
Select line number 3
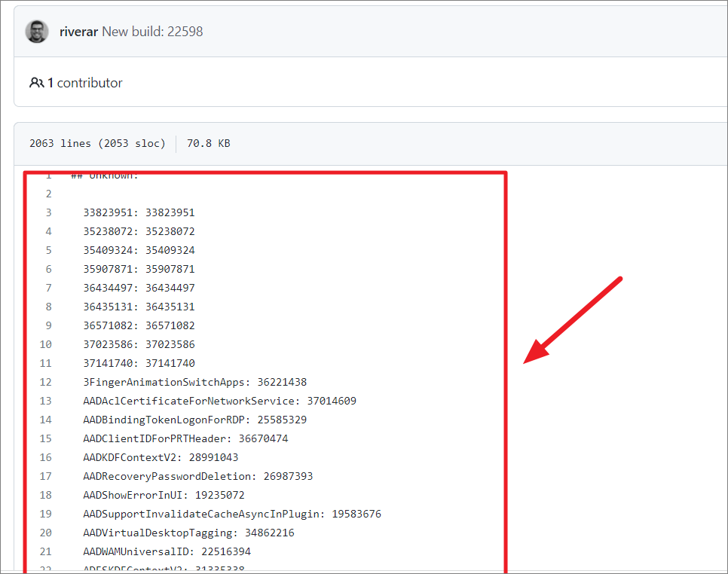48,212
